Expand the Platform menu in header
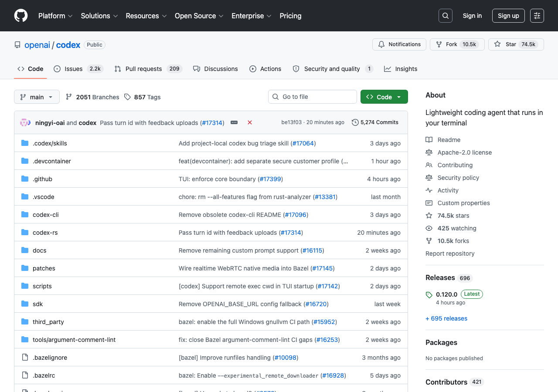 click(x=55, y=16)
